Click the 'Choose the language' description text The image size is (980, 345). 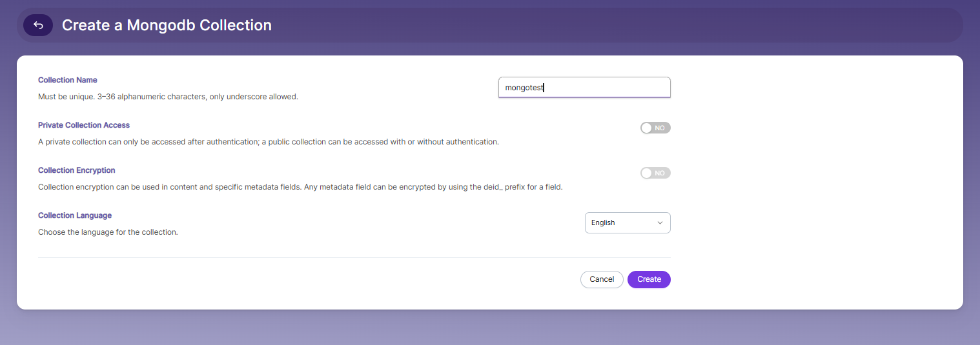108,232
